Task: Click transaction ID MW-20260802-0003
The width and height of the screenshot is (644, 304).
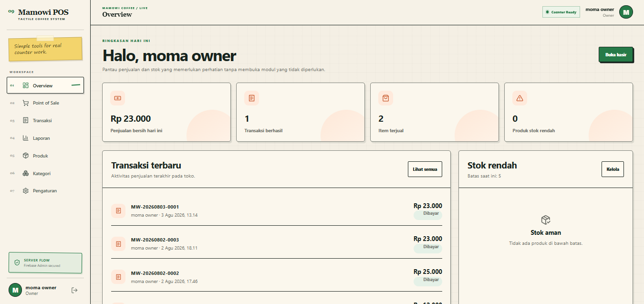Action: [x=155, y=240]
